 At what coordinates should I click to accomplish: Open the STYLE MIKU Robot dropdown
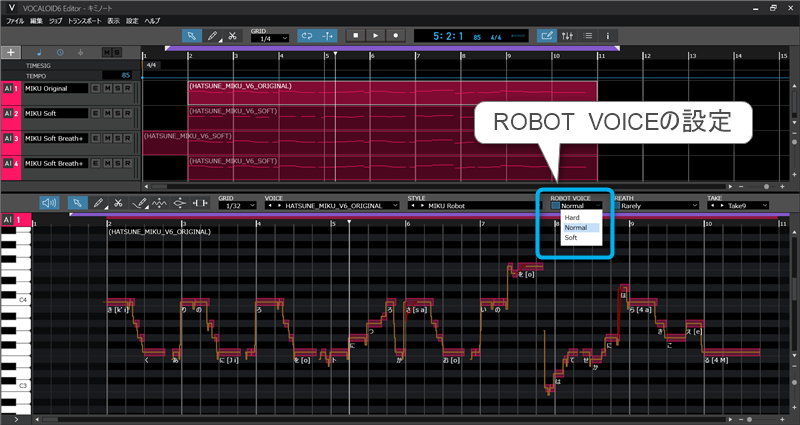[472, 206]
